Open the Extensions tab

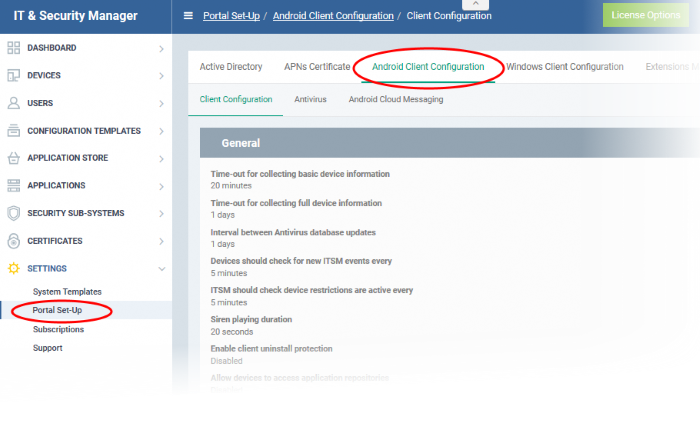click(x=672, y=67)
